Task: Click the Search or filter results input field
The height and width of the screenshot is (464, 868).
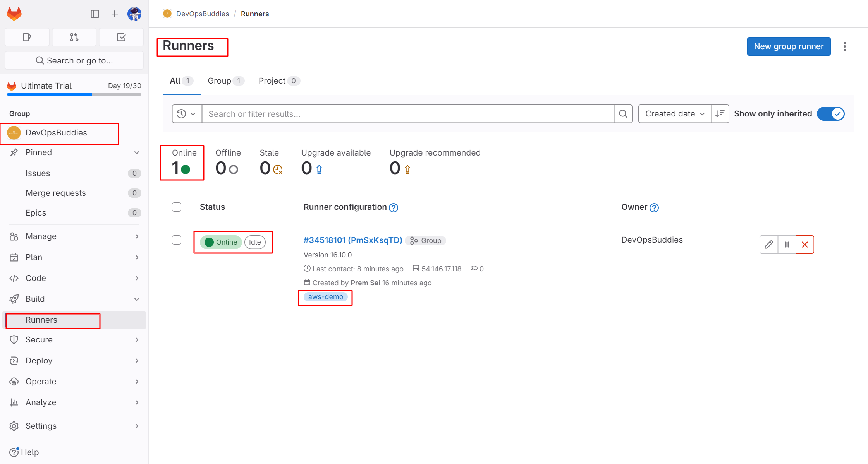Action: coord(408,114)
